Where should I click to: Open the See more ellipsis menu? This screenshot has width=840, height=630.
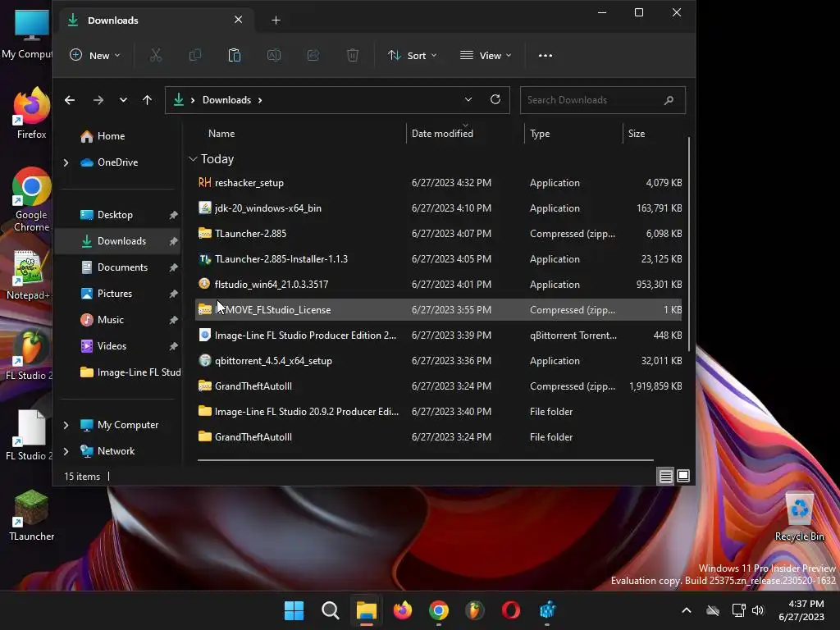tap(546, 55)
